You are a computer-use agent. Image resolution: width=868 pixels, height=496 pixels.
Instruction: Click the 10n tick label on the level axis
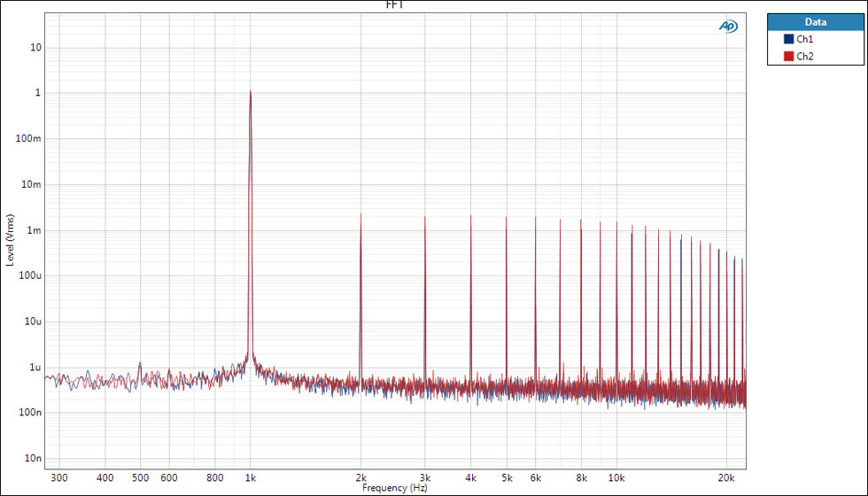[x=32, y=459]
